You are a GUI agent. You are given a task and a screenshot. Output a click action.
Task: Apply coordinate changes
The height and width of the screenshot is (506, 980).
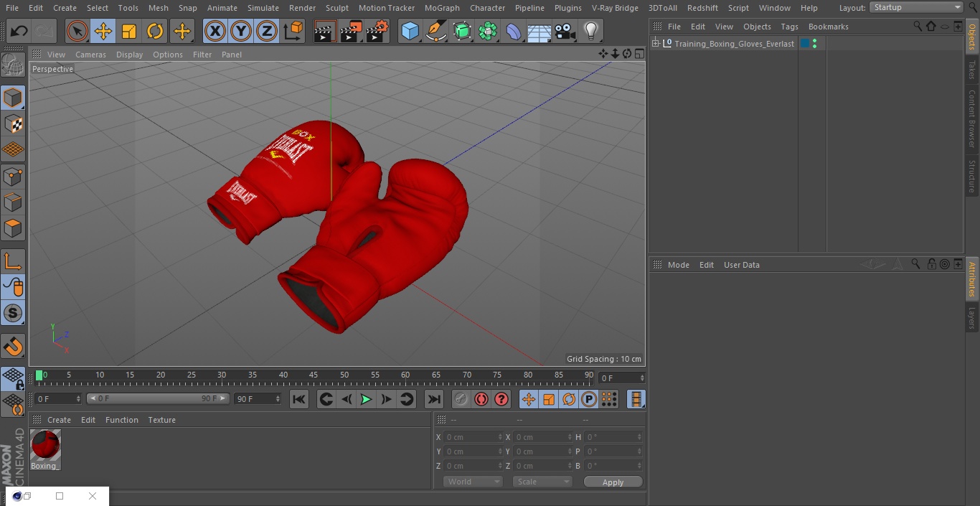pos(613,482)
